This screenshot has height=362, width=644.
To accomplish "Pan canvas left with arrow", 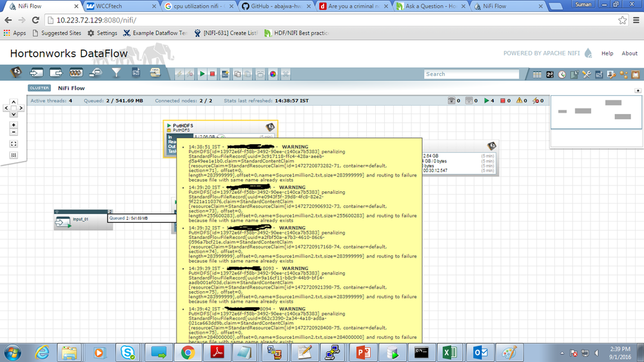I will click(x=6, y=108).
